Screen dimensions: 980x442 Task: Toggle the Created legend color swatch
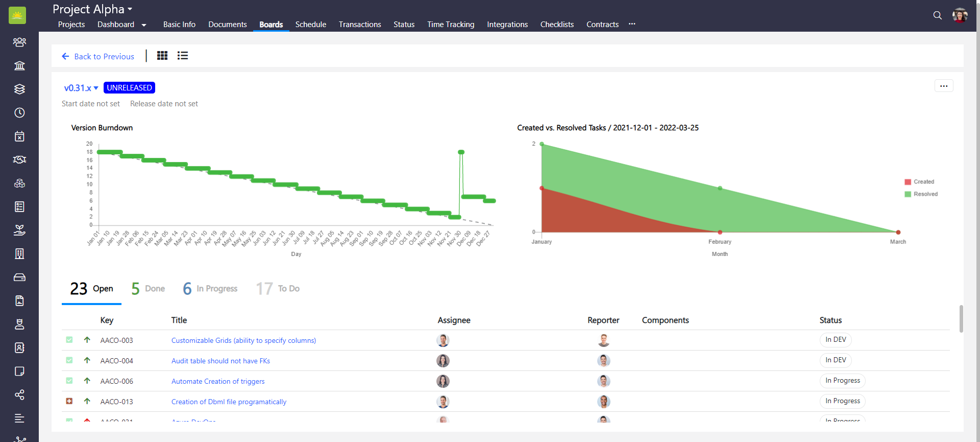pyautogui.click(x=908, y=182)
